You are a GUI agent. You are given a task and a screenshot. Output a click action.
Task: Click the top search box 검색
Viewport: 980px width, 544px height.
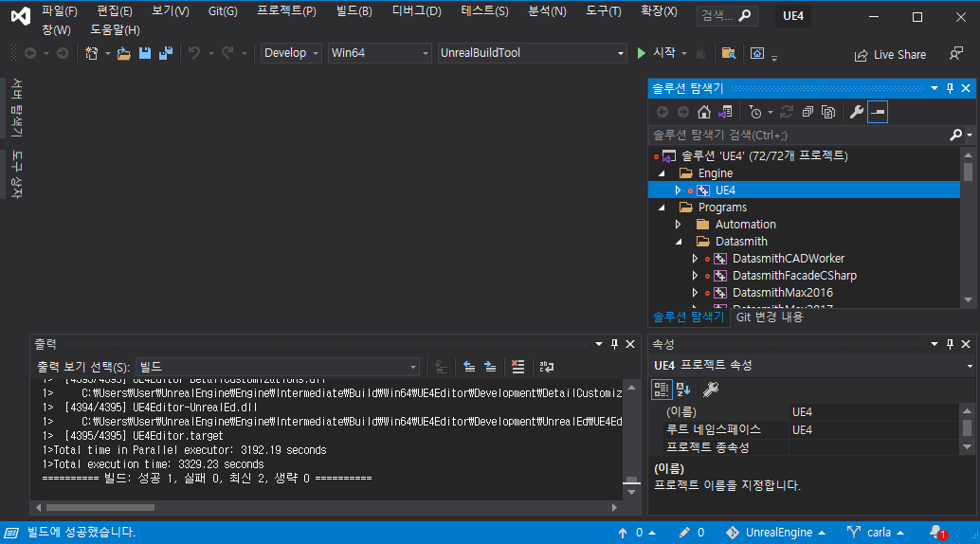pos(727,15)
